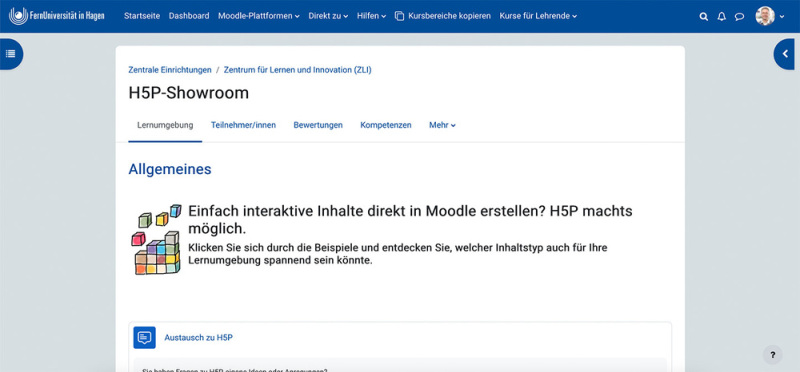Viewport: 800px width, 372px height.
Task: Click the 'Klicken Sie sich durch' paragraph
Action: click(x=397, y=254)
